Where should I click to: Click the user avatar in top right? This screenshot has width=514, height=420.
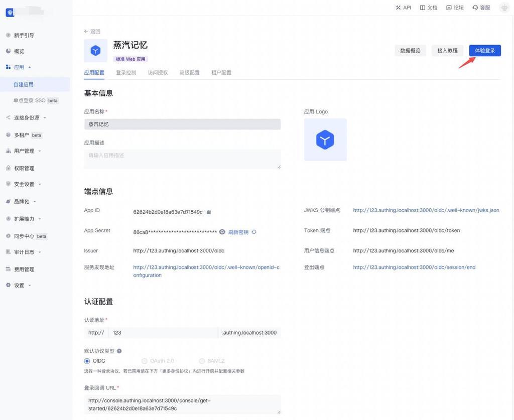[504, 8]
